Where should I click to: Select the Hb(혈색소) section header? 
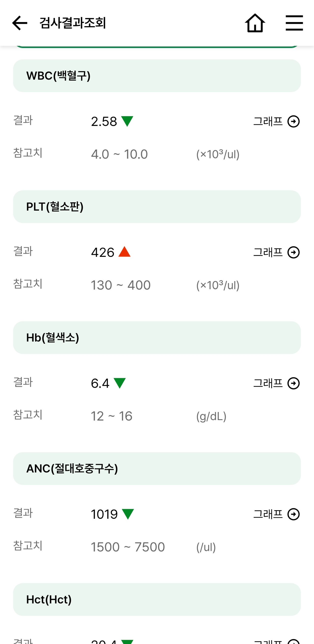click(157, 338)
